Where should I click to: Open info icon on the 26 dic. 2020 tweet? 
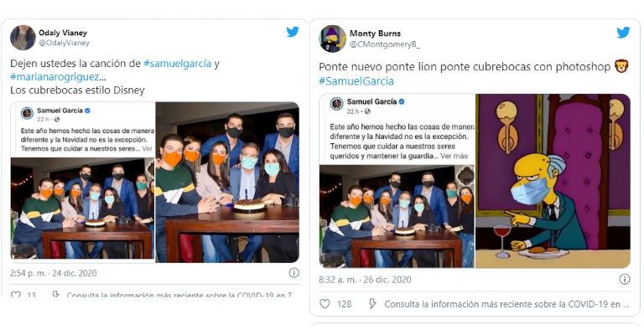tap(624, 279)
